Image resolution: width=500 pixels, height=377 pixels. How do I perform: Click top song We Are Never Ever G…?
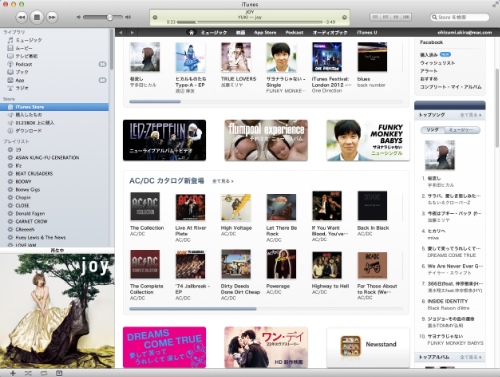(x=455, y=266)
